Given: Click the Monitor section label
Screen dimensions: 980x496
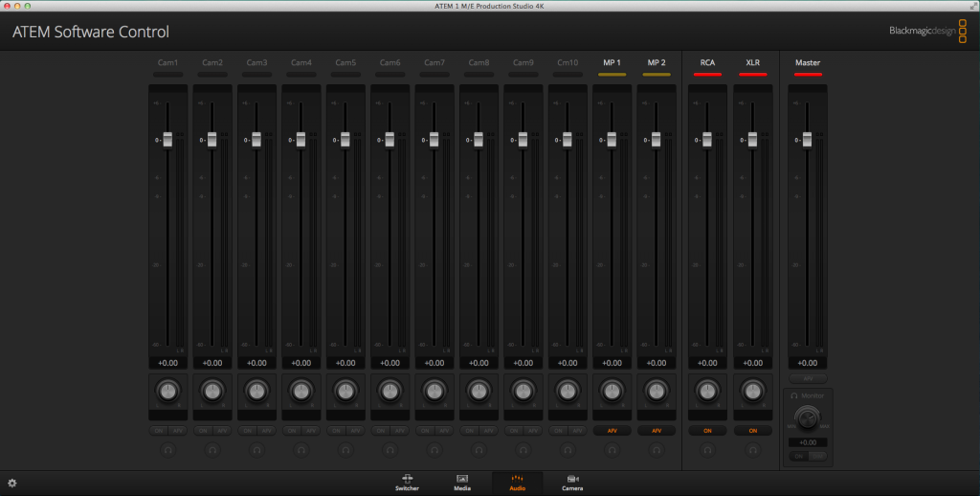Looking at the screenshot, I should coord(813,395).
